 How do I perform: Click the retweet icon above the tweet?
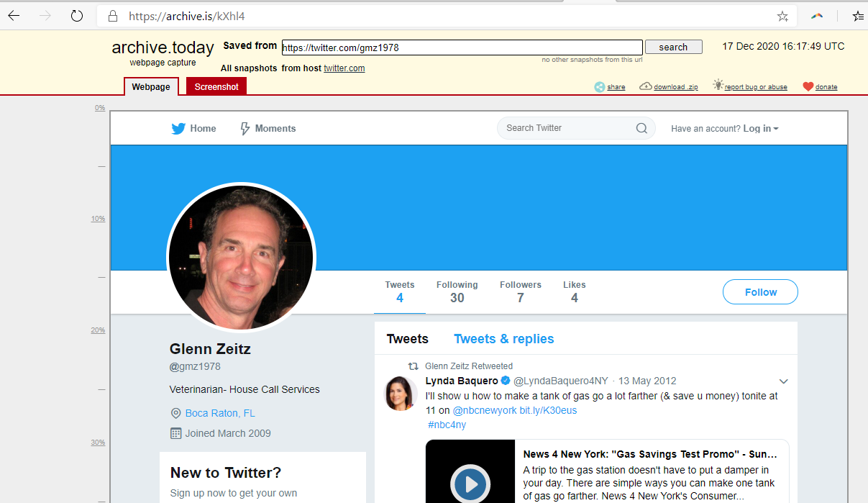(414, 366)
